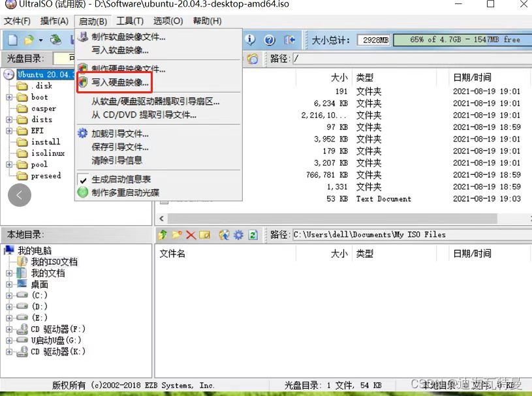Select CD 驱动器(K:) in local tree

(x=58, y=352)
